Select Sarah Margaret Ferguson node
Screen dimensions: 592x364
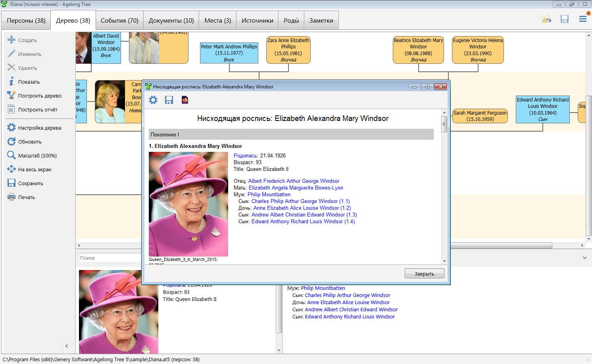pyautogui.click(x=480, y=116)
